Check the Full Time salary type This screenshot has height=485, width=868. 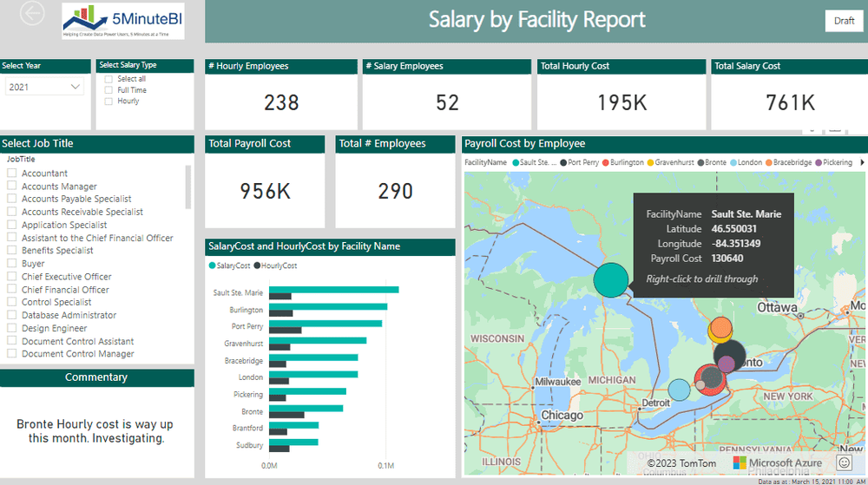coord(108,90)
